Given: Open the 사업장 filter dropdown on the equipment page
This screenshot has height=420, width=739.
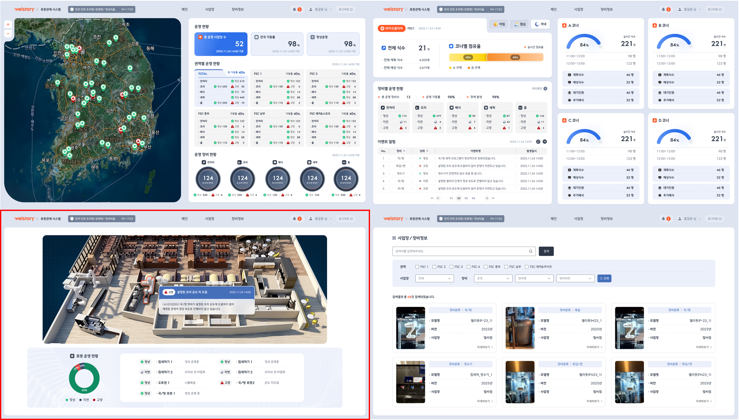Looking at the screenshot, I should coord(434,278).
